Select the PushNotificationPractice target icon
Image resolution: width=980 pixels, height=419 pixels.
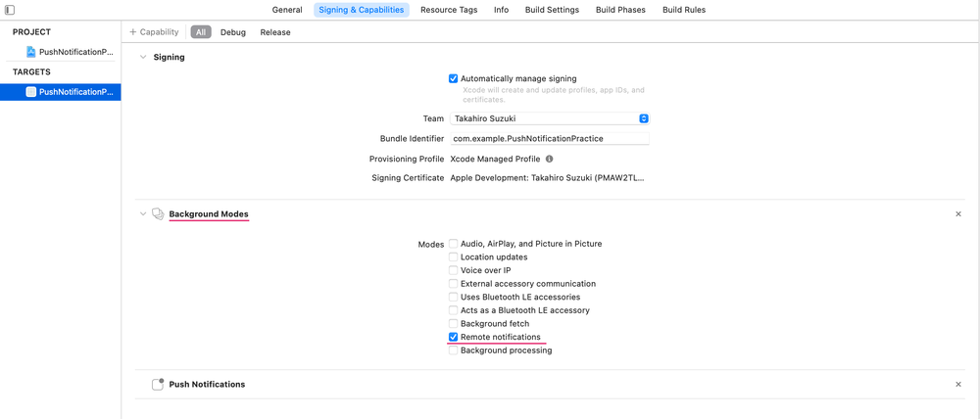30,92
